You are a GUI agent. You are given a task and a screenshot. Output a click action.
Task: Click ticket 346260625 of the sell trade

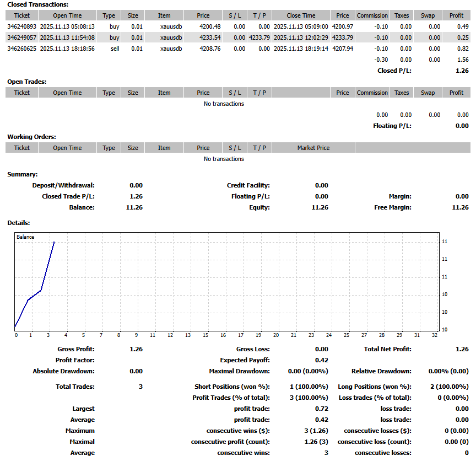[22, 49]
